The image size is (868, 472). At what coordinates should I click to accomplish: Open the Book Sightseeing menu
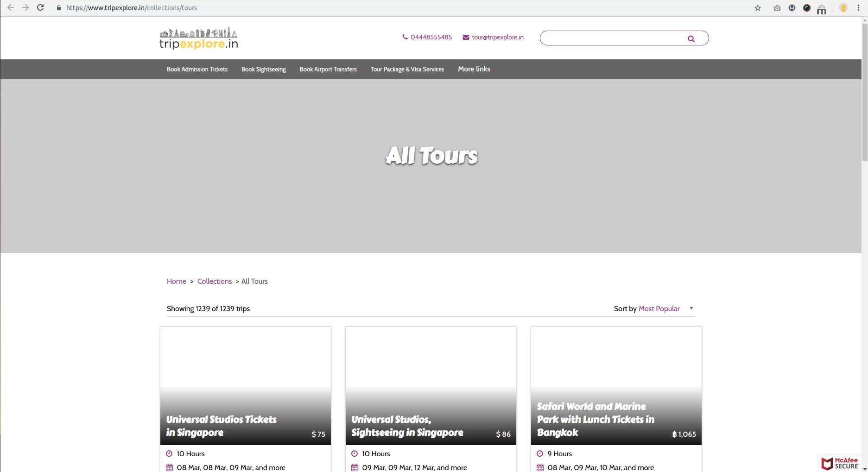tap(263, 70)
